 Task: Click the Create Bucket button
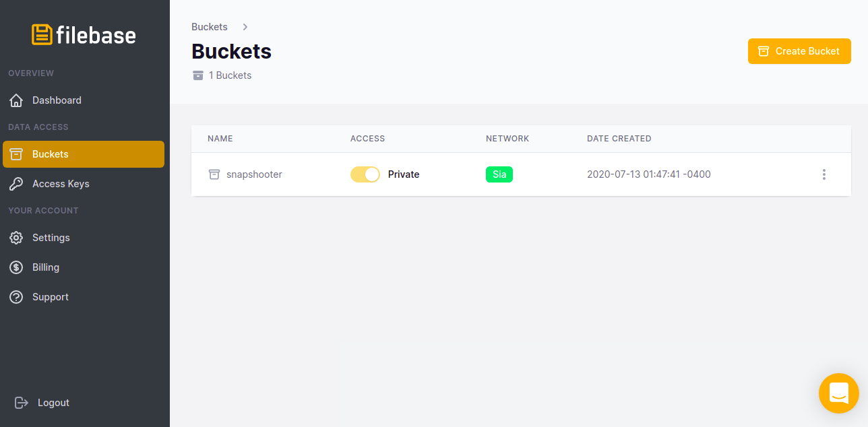click(x=799, y=51)
